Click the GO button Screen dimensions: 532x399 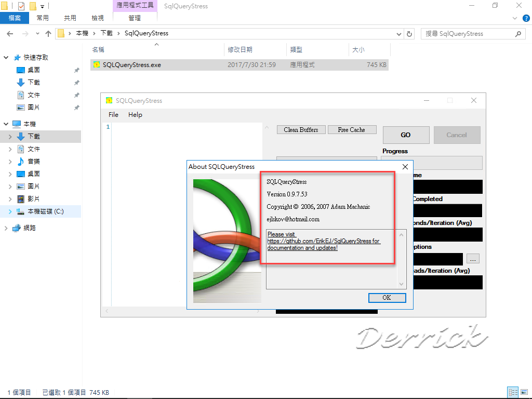coord(406,135)
